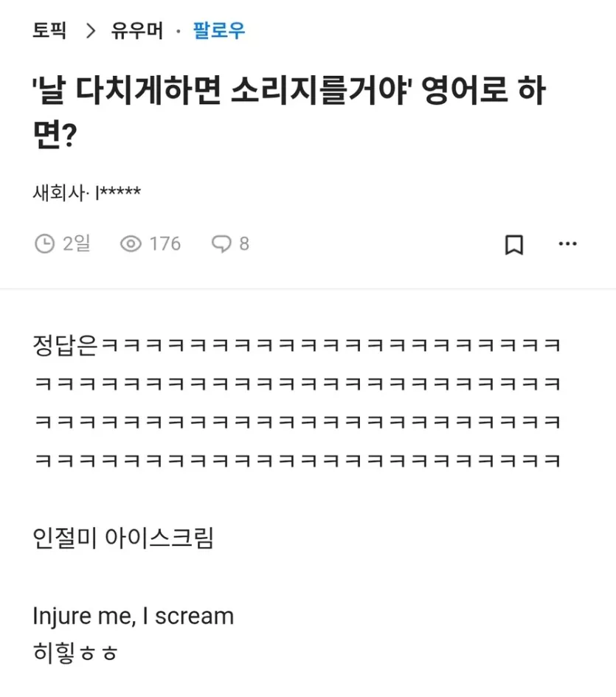
Task: Bookmark this post
Action: coord(514,244)
